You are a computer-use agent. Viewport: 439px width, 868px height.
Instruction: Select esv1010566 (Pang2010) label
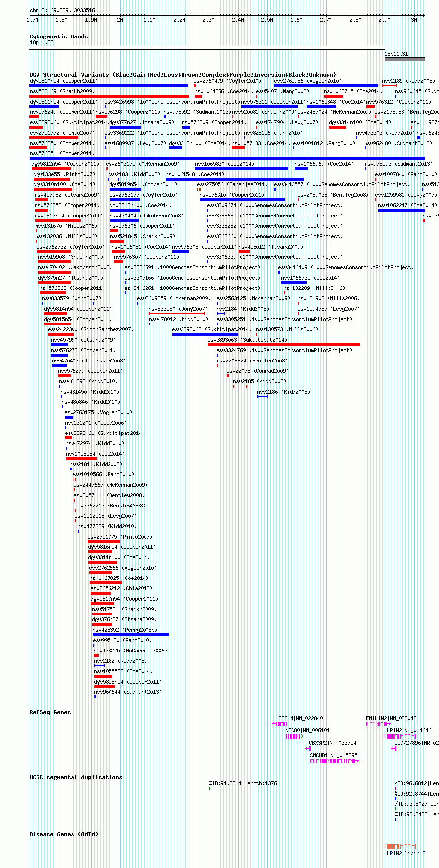click(x=103, y=474)
